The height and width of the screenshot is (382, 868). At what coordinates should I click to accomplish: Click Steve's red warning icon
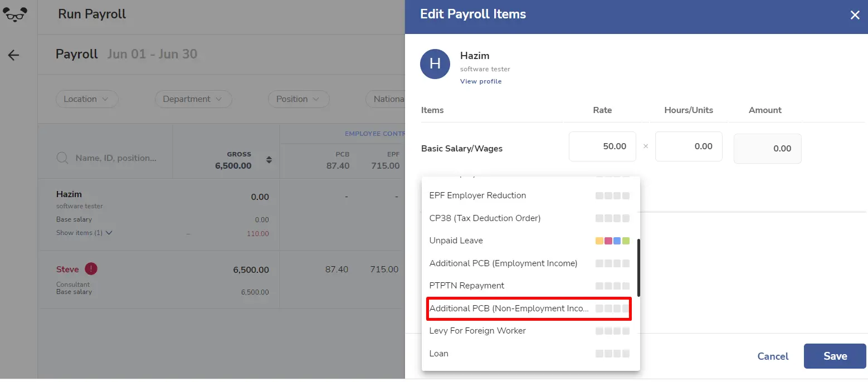tap(91, 269)
